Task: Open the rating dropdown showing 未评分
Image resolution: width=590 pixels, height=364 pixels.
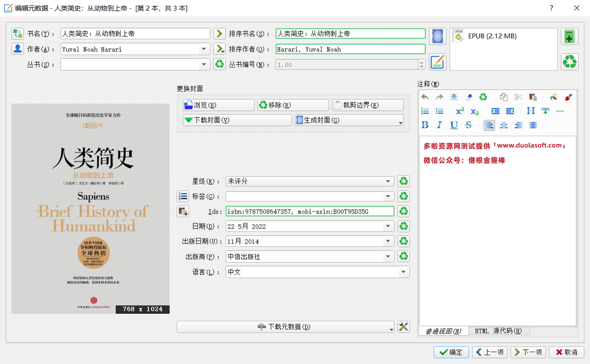Action: tap(310, 181)
